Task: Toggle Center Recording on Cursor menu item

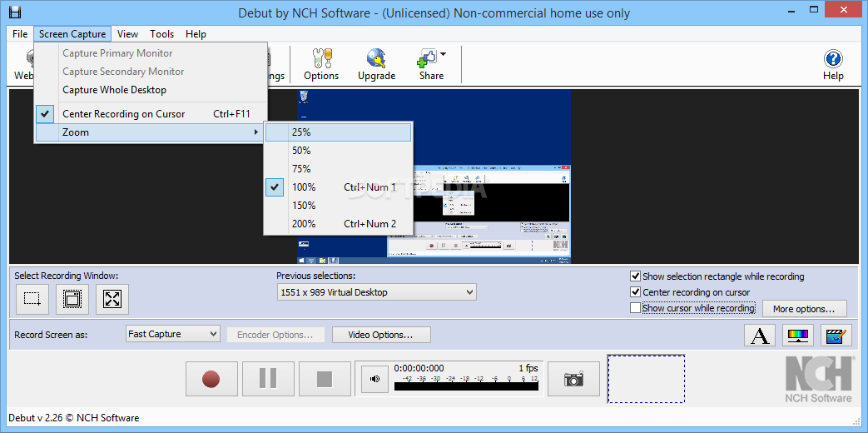Action: (x=151, y=114)
